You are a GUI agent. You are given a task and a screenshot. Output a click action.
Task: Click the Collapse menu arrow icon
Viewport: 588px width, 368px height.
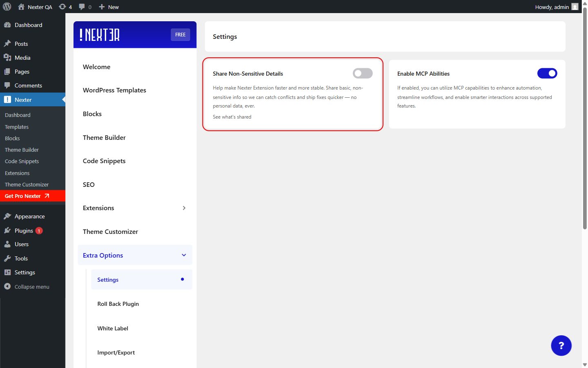[x=7, y=286]
